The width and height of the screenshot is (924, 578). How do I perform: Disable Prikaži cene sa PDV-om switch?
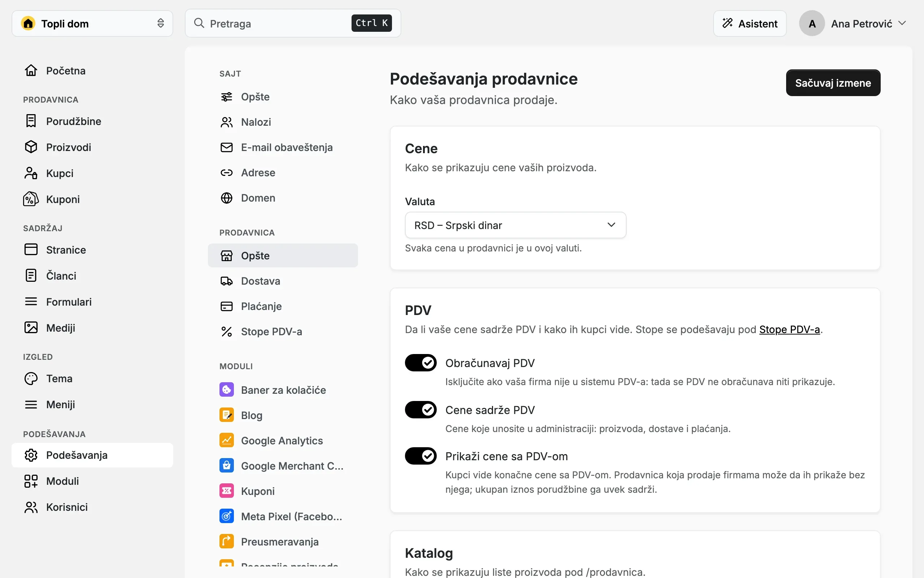click(x=420, y=456)
